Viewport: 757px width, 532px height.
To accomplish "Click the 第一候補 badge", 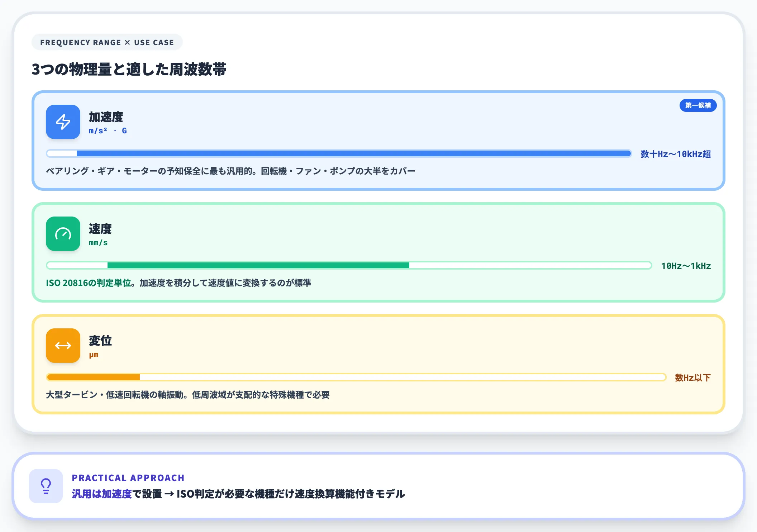I will click(x=698, y=105).
